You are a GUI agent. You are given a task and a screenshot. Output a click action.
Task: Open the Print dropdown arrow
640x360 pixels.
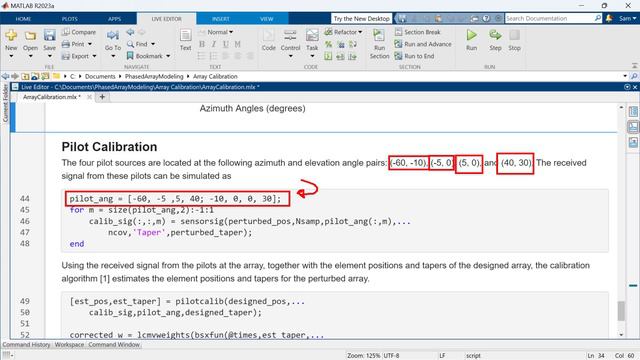(90, 44)
